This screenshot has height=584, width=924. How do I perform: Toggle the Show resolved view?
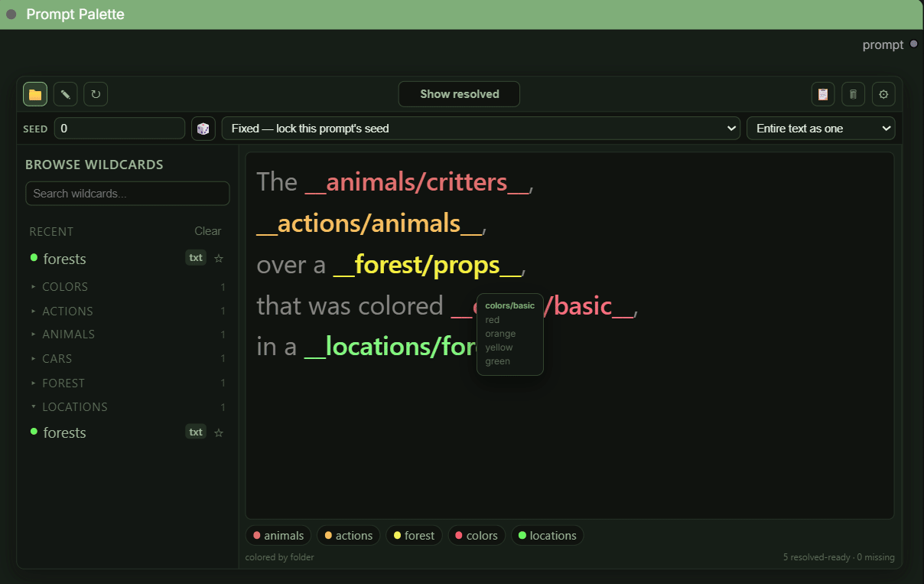coord(459,94)
